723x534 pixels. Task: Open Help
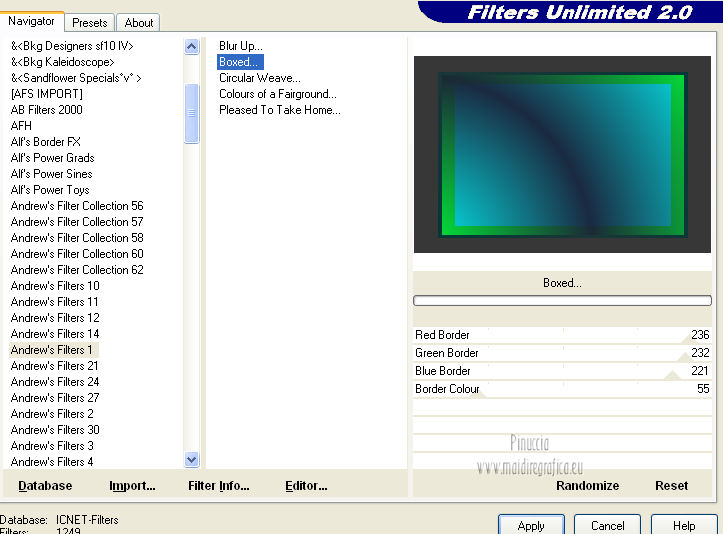pyautogui.click(x=684, y=525)
